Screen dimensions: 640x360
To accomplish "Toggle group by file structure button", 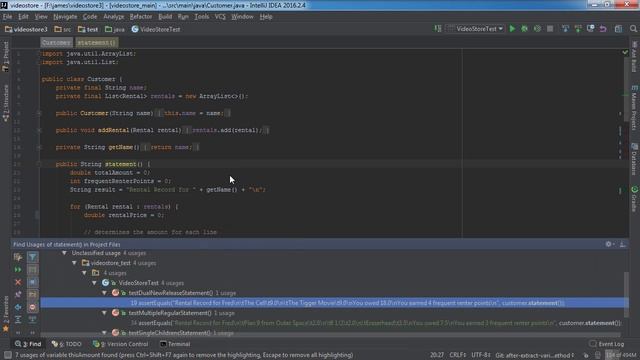I will [x=33, y=295].
